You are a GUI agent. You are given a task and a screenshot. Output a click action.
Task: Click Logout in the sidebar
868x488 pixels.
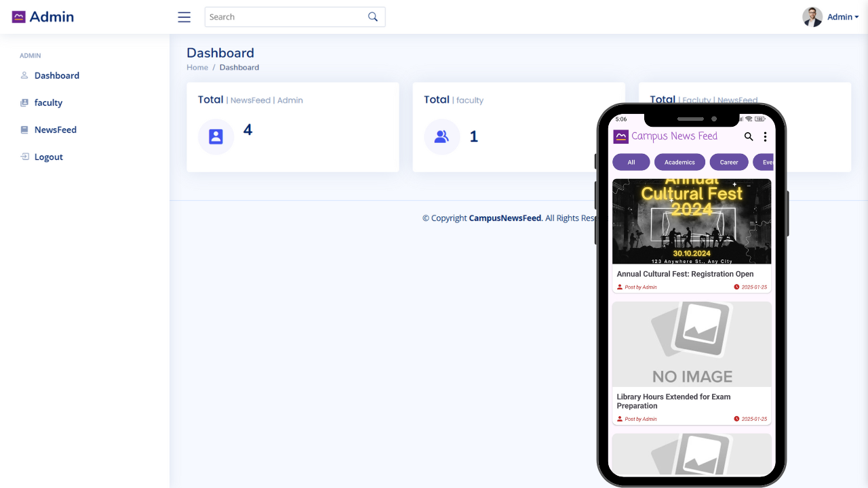48,157
